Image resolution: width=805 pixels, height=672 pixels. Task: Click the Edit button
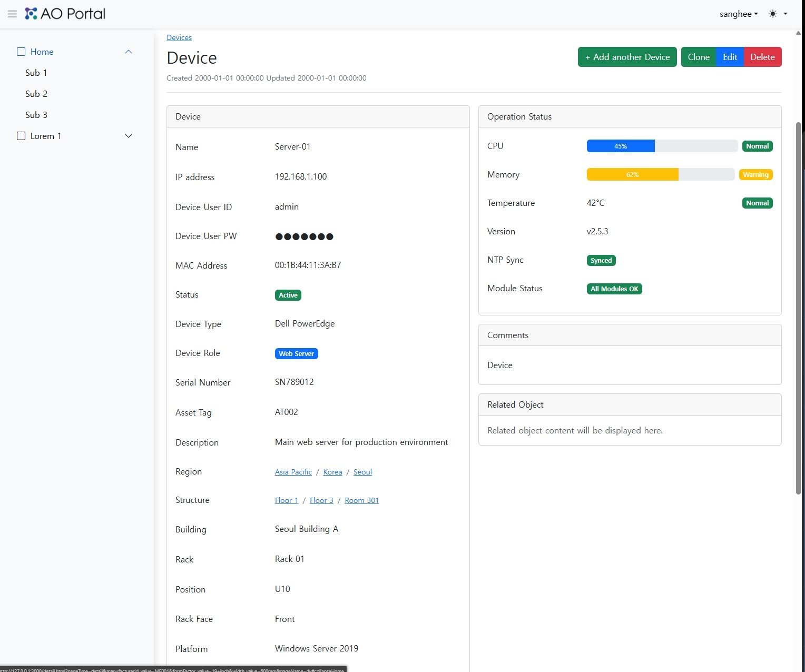[730, 57]
